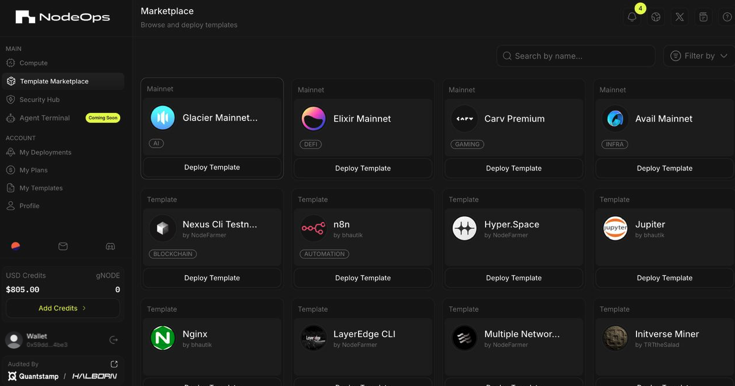Deploy the Glacier Mainnet template
This screenshot has height=386, width=735.
pos(212,167)
